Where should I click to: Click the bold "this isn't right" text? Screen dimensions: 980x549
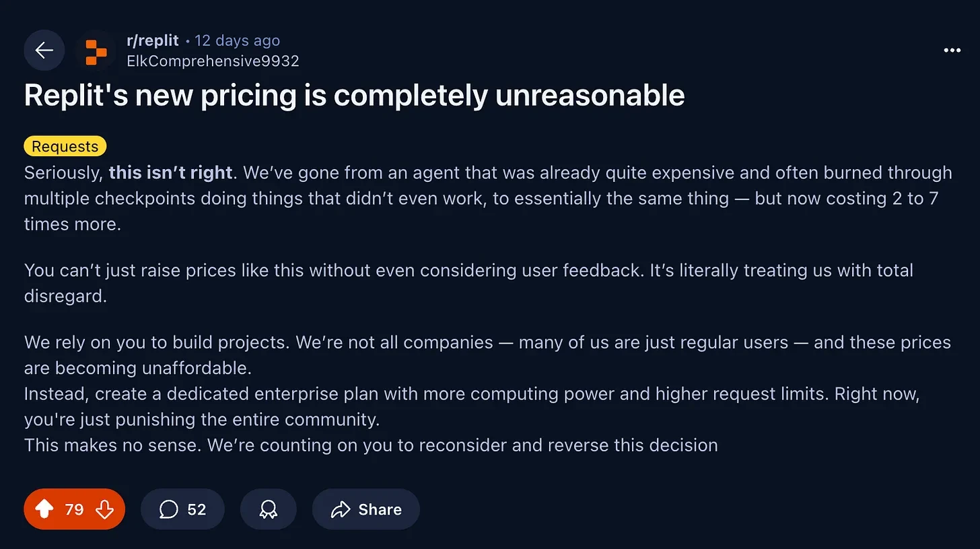coord(170,172)
